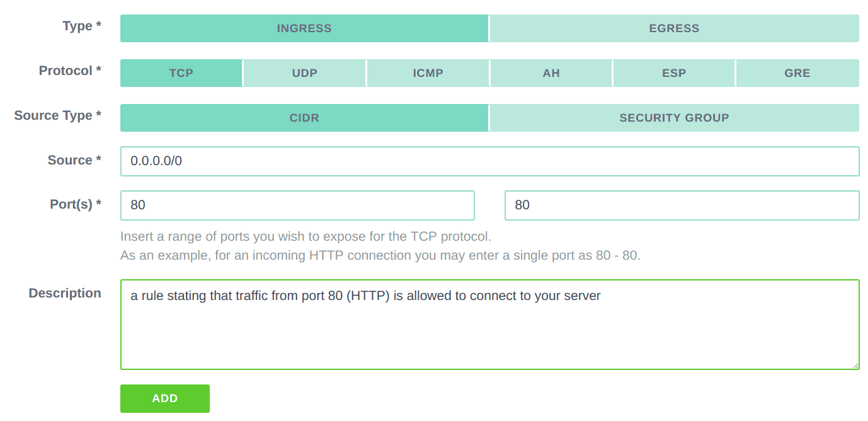Select the AH protocol option
The width and height of the screenshot is (868, 421).
pyautogui.click(x=551, y=72)
